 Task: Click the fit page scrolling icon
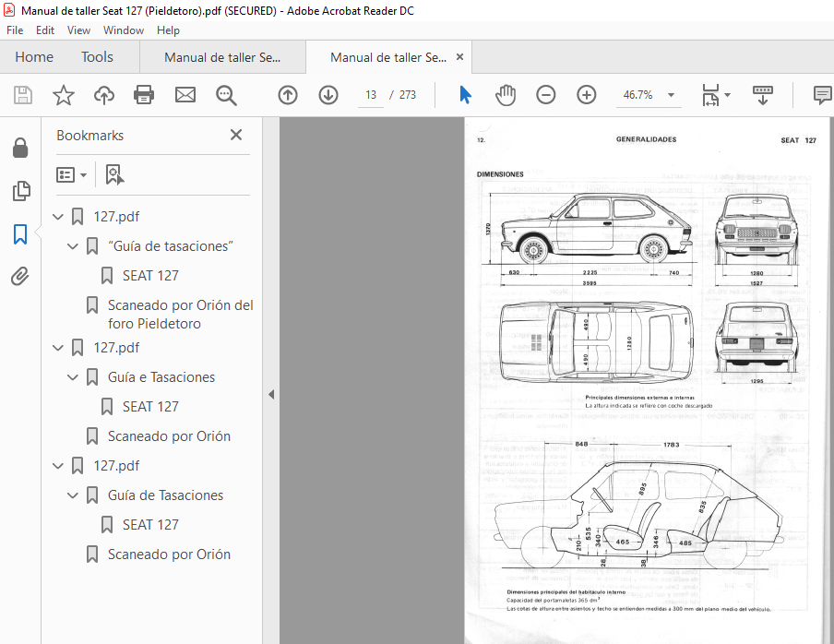coord(710,95)
